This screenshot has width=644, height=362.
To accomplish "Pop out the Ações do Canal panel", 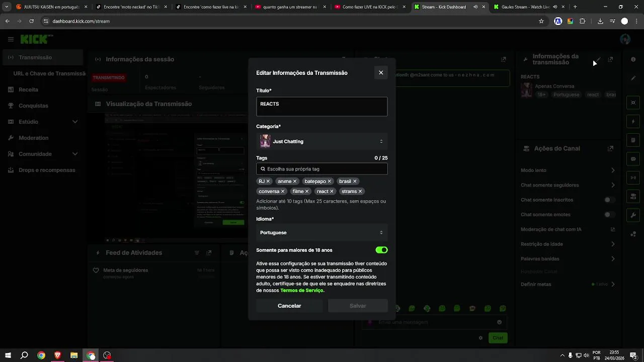I will [x=610, y=148].
